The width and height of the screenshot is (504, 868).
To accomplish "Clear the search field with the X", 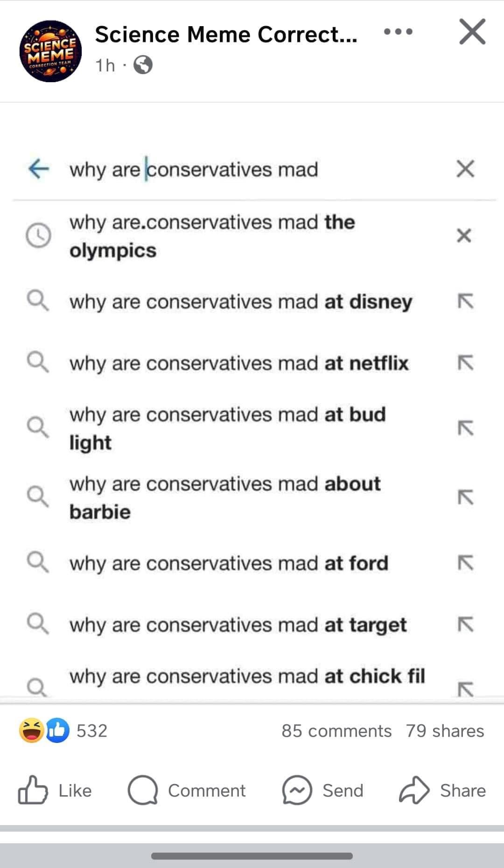I will point(465,168).
